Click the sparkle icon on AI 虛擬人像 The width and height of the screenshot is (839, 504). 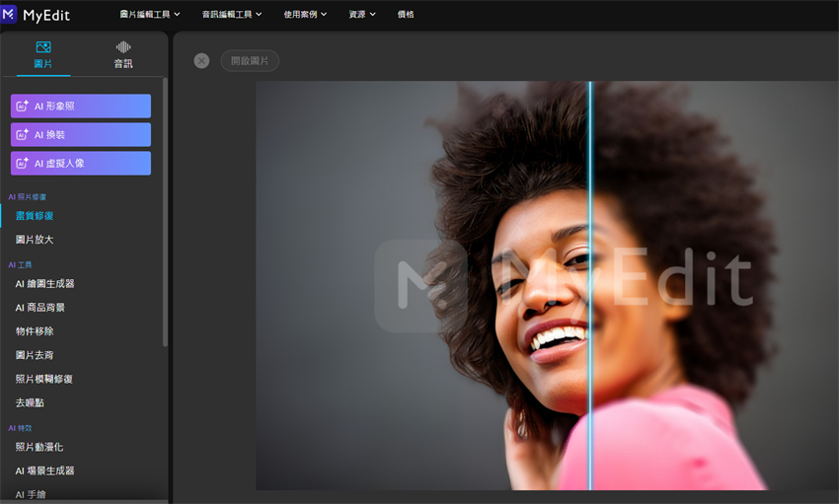pyautogui.click(x=23, y=164)
